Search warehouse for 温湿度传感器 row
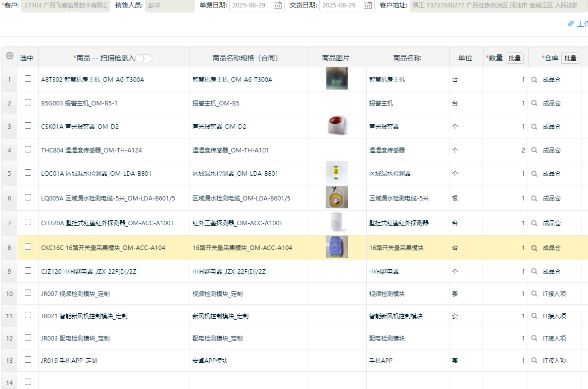This screenshot has width=588, height=389. click(x=535, y=150)
